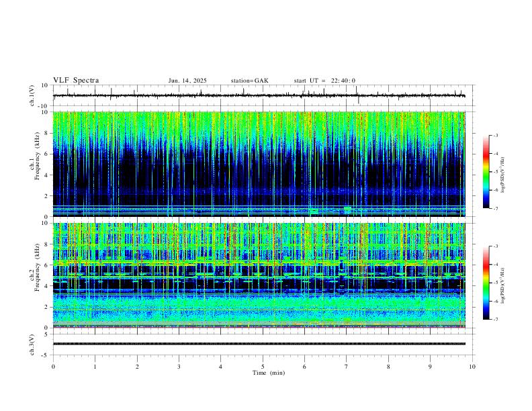Click the "ch.3(V)" axis label

[x=32, y=345]
